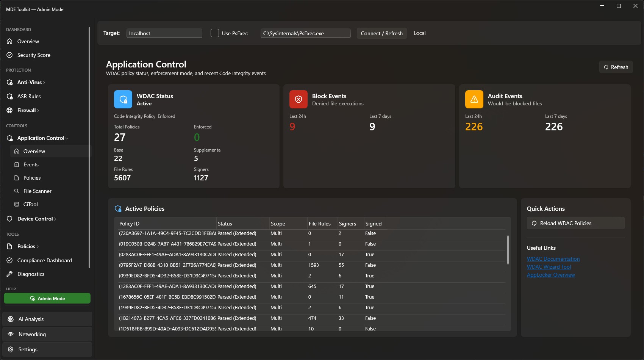The width and height of the screenshot is (644, 360).
Task: Open the ASR Rules section icon
Action: 9,96
